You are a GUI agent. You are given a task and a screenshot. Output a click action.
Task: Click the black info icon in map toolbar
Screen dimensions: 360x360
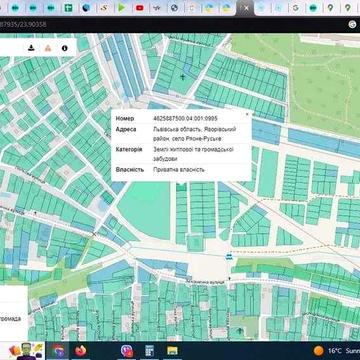pos(65,48)
